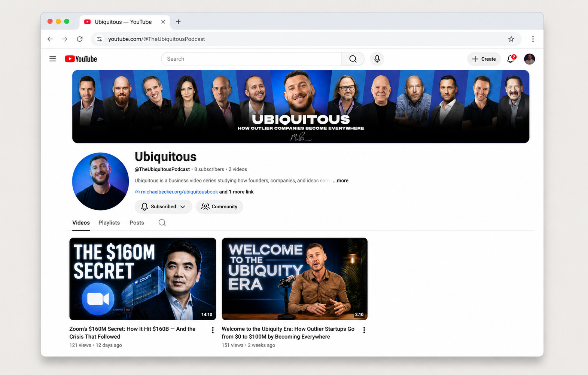Image resolution: width=588 pixels, height=375 pixels.
Task: Click '121 views • 12 days ago'
Action: 95,345
